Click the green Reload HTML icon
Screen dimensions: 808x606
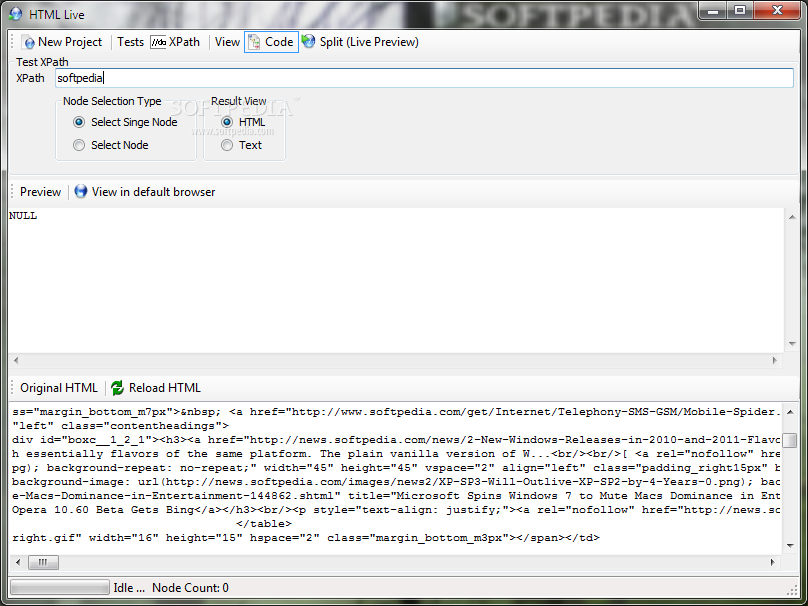[x=117, y=388]
